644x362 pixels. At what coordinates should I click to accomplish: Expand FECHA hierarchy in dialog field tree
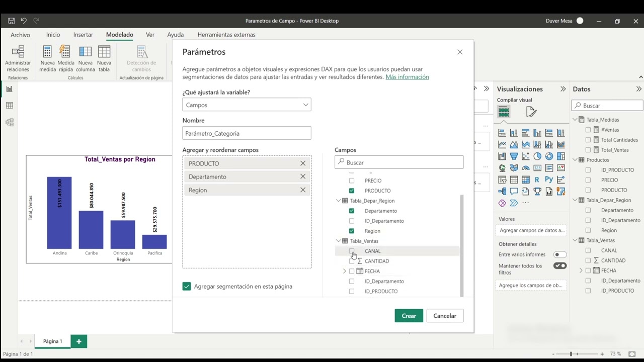(x=345, y=271)
